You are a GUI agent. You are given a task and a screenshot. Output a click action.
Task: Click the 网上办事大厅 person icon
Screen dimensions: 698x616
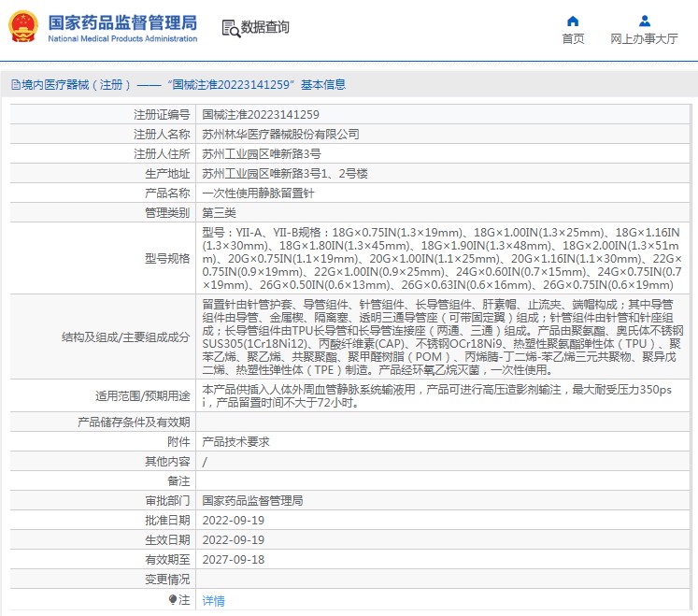(644, 21)
